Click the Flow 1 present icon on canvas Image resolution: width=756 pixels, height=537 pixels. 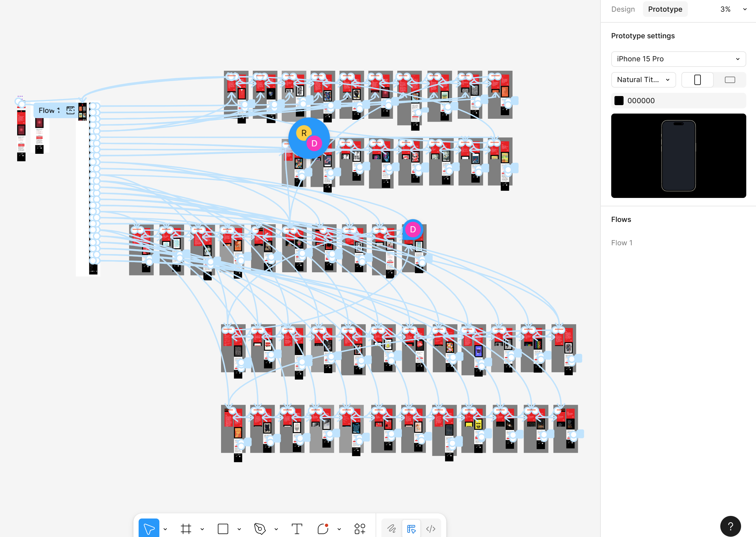70,110
